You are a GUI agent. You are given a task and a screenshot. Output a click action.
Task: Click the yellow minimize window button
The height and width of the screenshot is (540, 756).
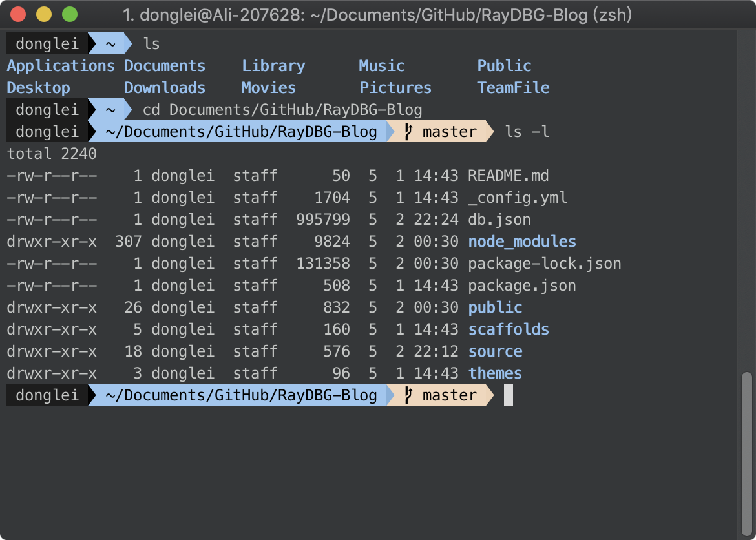click(44, 14)
